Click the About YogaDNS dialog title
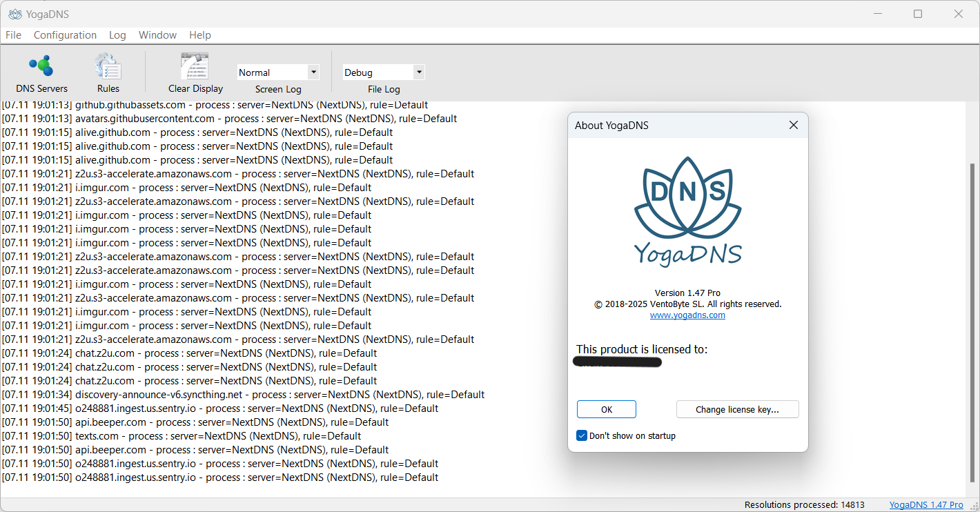980x512 pixels. coord(612,126)
